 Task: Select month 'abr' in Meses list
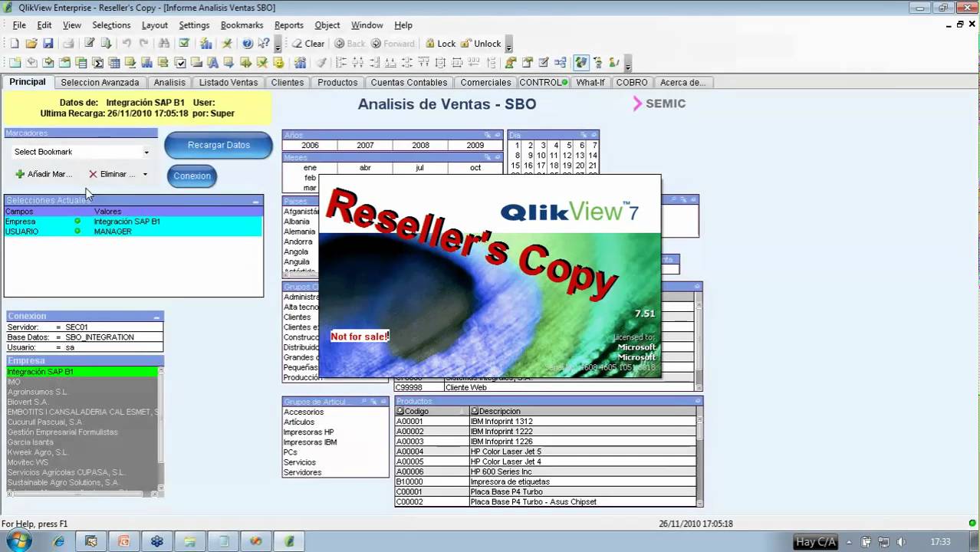(x=365, y=167)
